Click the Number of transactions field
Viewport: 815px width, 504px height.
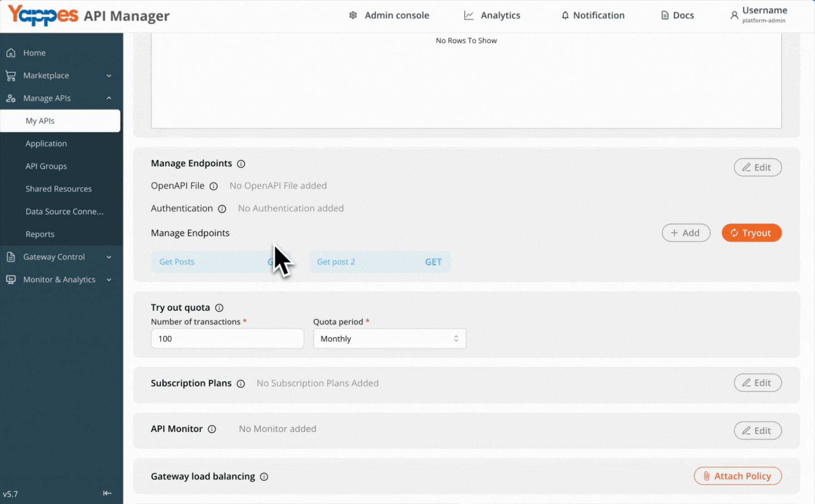(x=227, y=338)
